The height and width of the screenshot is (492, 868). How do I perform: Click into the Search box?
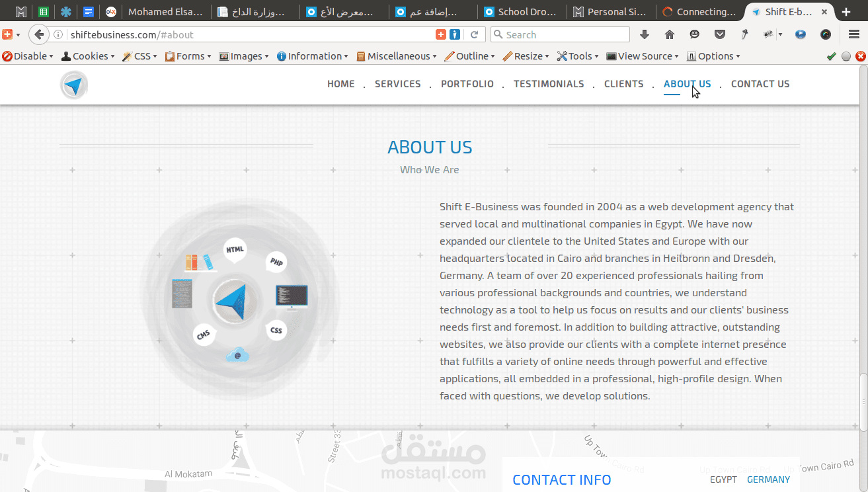(x=561, y=34)
